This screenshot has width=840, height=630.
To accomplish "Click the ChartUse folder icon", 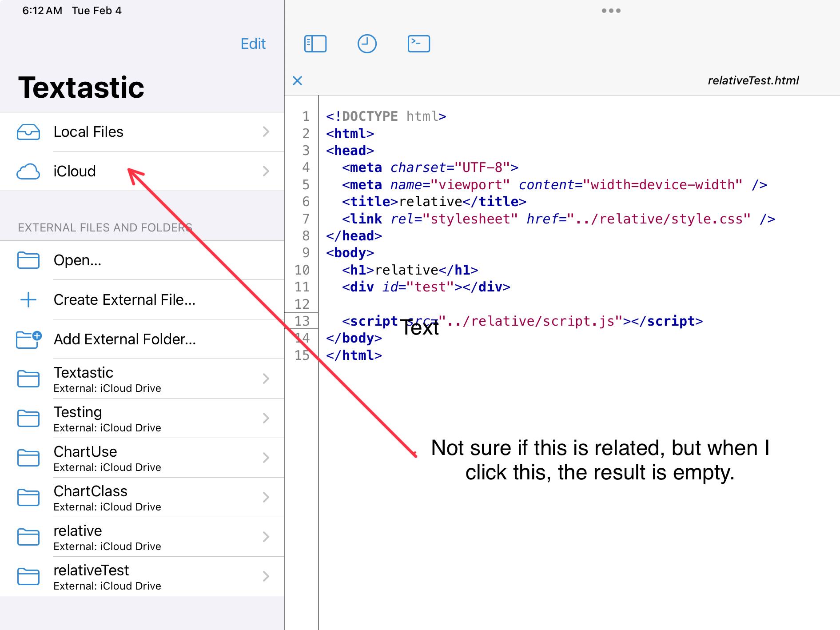I will [28, 458].
